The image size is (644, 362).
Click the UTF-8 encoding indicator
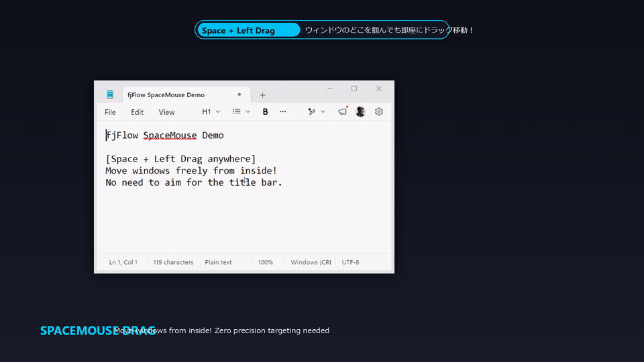pyautogui.click(x=350, y=262)
